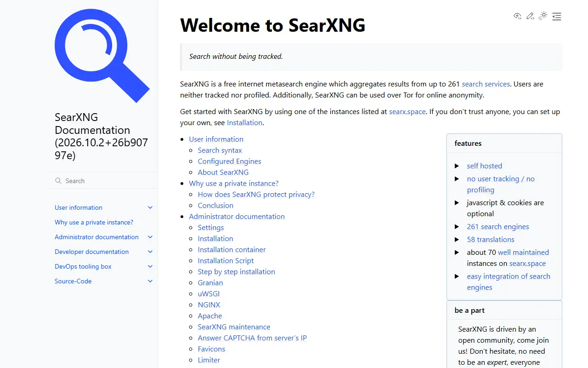Viewport: 588px width, 368px height.
Task: Open the no user tracking feature link
Action: [x=501, y=184]
